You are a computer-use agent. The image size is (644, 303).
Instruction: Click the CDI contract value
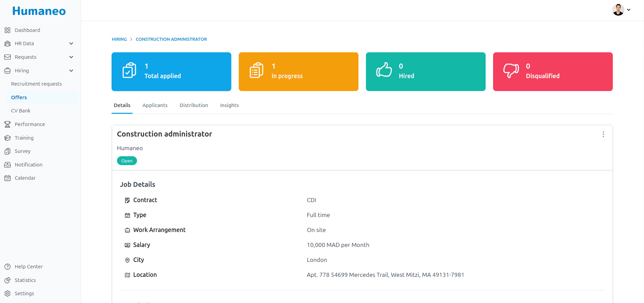312,200
